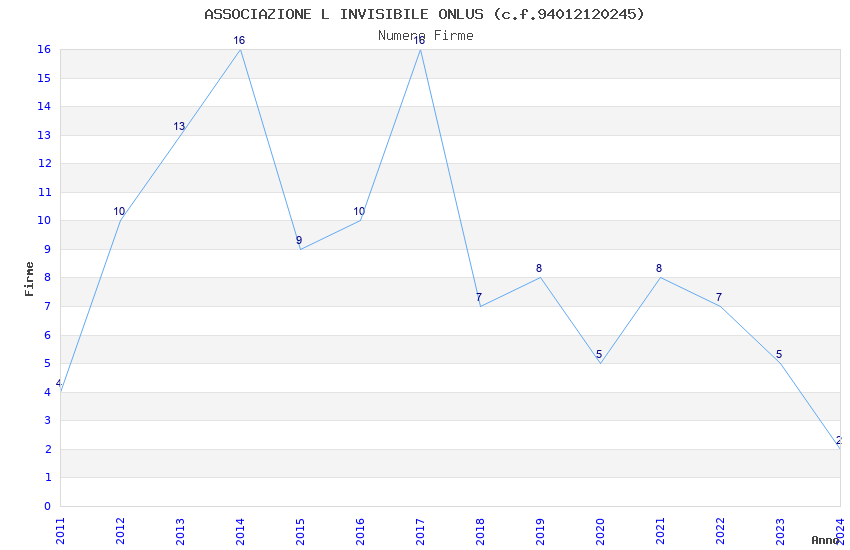Click the data point 16 for 2014

pyautogui.click(x=239, y=40)
